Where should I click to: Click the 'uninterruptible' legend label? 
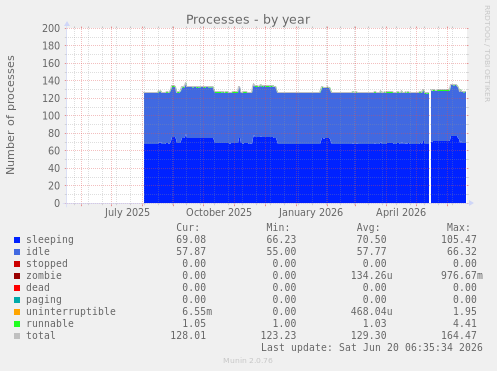pyautogui.click(x=71, y=312)
